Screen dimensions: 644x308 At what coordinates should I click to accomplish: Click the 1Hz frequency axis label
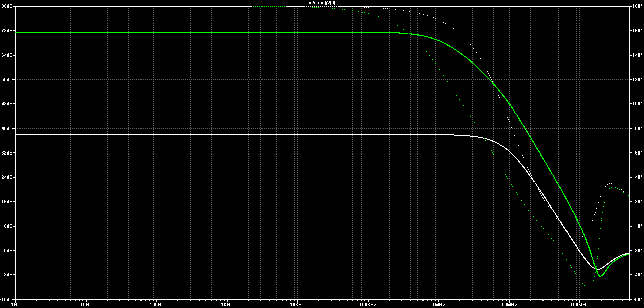(15, 305)
